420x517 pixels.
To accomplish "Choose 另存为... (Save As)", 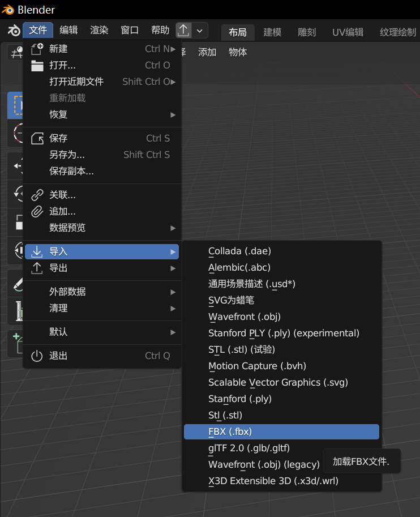I will coord(102,155).
